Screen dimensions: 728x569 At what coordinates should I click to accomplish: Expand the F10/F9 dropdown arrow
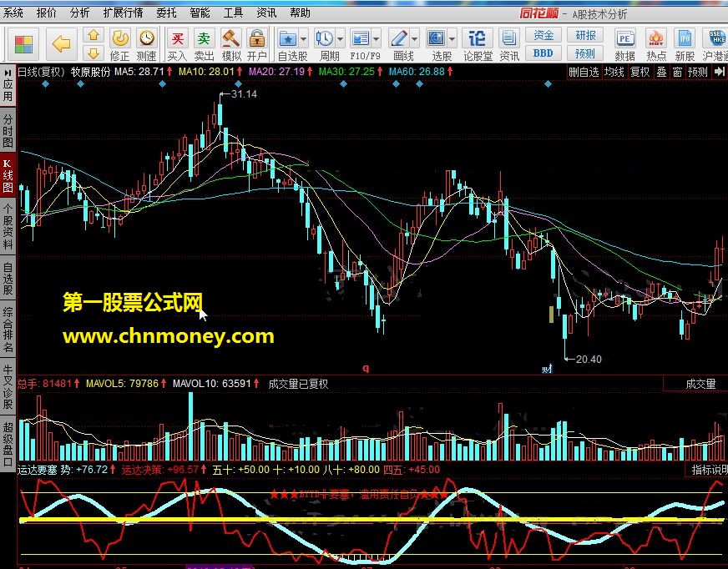376,39
